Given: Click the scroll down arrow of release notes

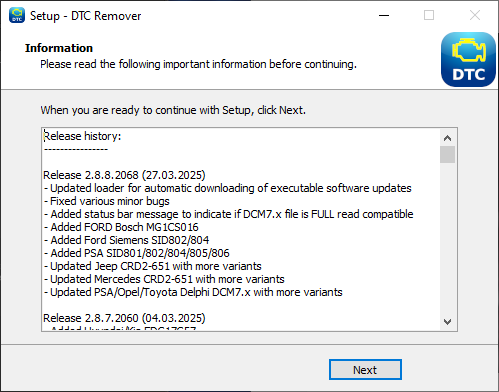Looking at the screenshot, I should click(447, 322).
